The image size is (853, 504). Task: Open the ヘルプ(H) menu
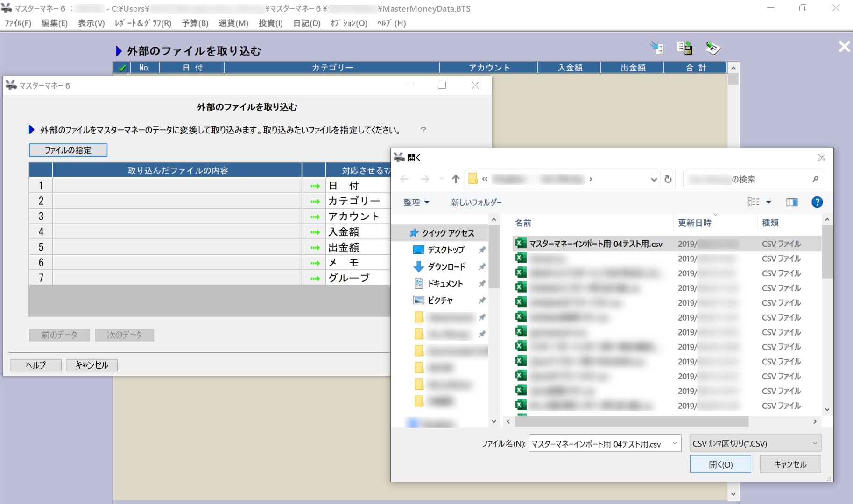[x=391, y=23]
